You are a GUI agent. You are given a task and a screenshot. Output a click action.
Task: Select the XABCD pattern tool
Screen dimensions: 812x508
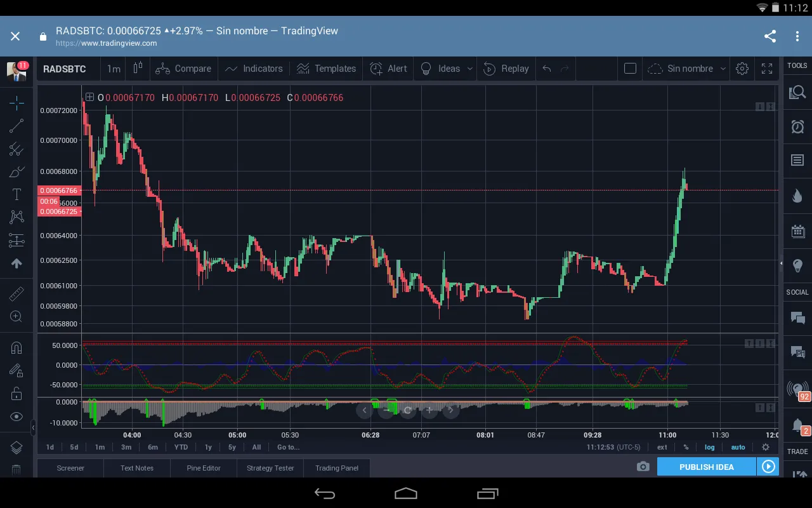(16, 217)
